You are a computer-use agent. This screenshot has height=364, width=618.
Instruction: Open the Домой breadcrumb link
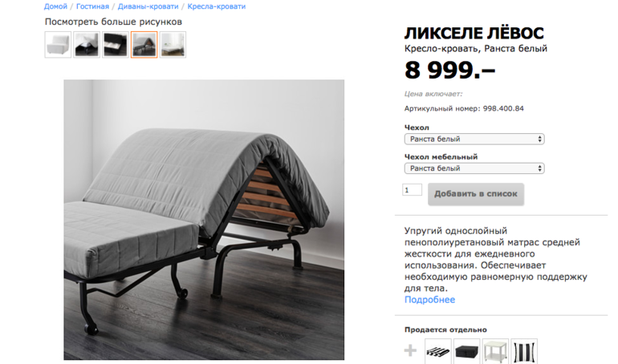click(x=55, y=6)
